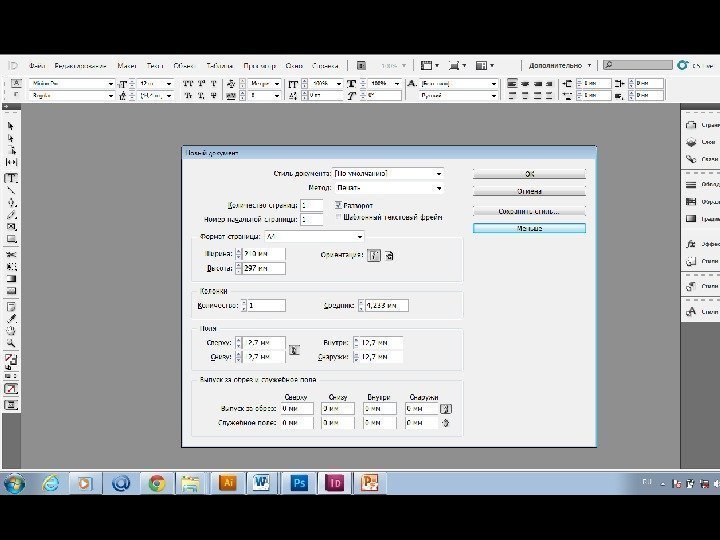Viewport: 720px width, 540px height.
Task: Open the Layers (Слои) panel icon
Action: (691, 142)
